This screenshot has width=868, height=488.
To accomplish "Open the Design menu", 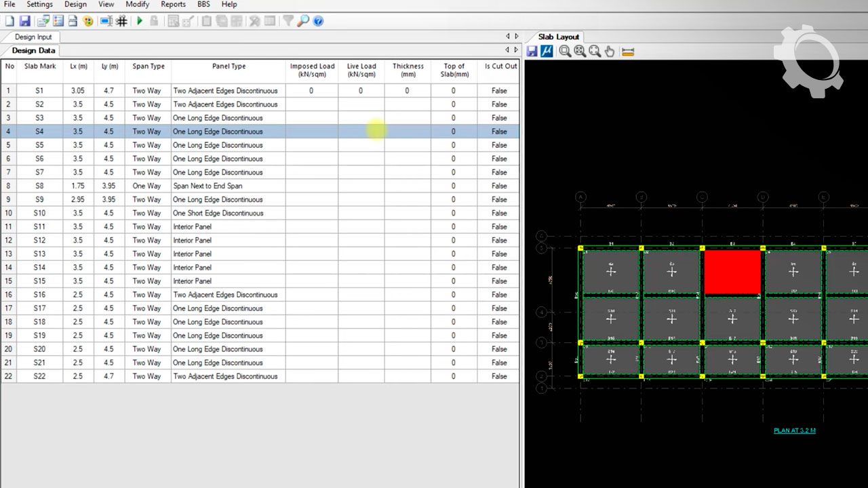I will (x=75, y=5).
